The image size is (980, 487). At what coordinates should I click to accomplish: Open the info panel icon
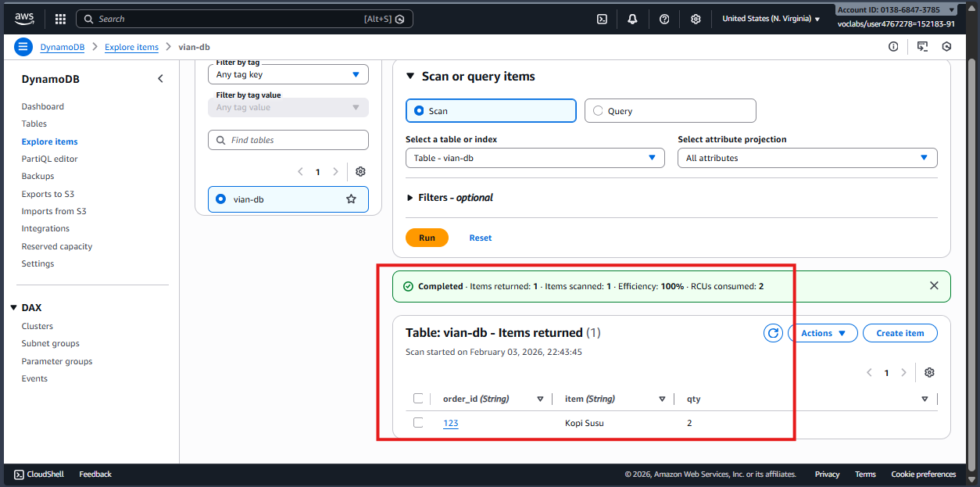click(893, 47)
